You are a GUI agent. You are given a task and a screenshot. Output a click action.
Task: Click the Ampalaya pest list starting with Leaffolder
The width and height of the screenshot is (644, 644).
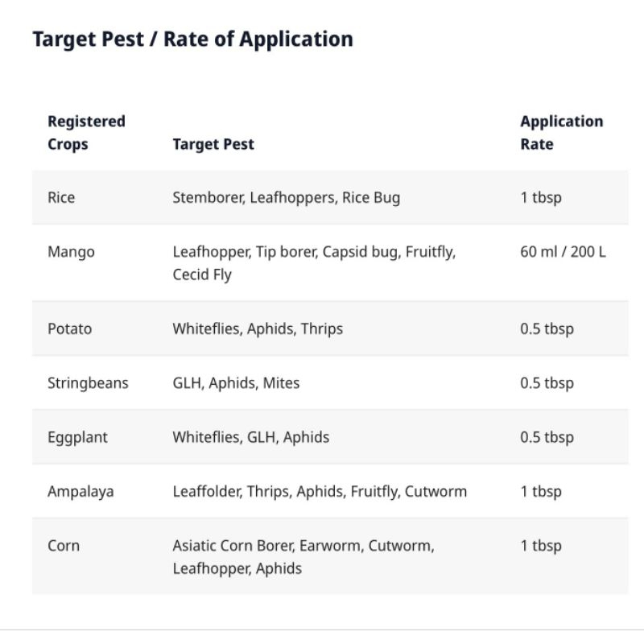(x=320, y=491)
